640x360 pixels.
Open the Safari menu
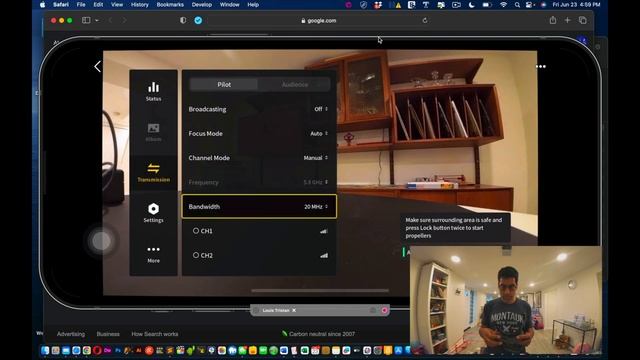point(61,4)
